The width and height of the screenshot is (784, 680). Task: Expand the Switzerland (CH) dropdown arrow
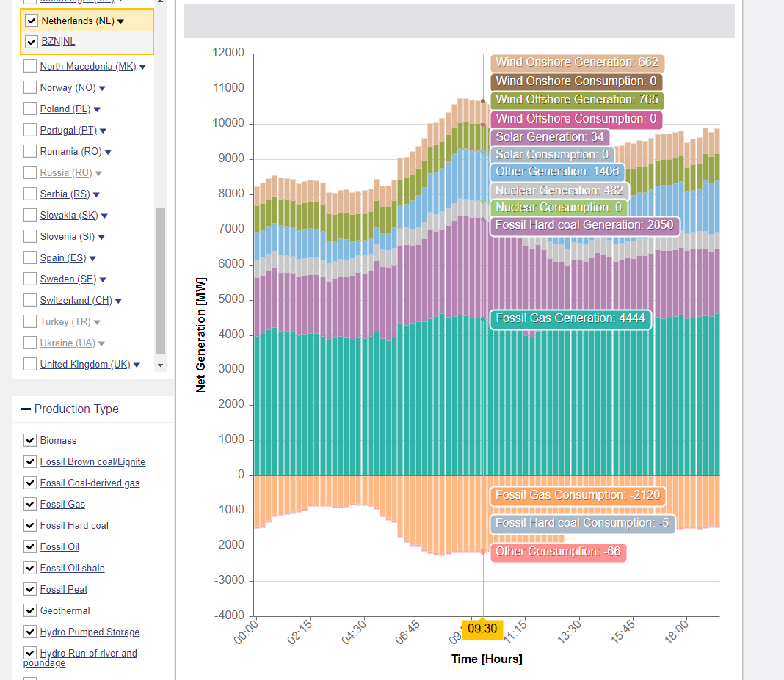pyautogui.click(x=118, y=301)
